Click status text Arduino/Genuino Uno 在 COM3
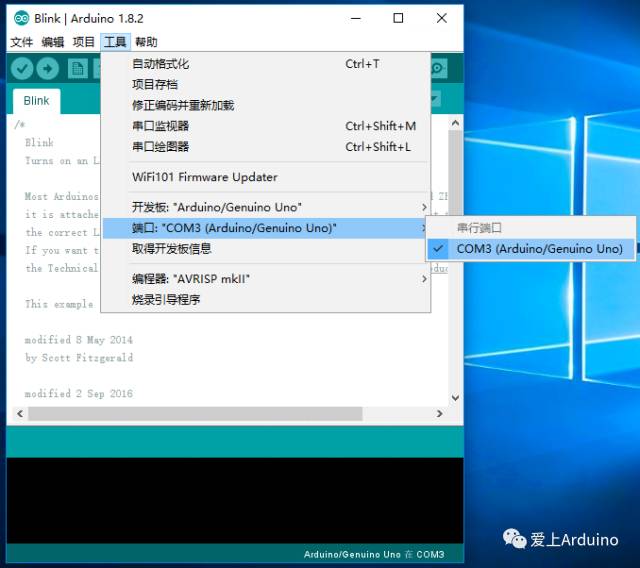Screen dimensions: 640x568 click(374, 555)
